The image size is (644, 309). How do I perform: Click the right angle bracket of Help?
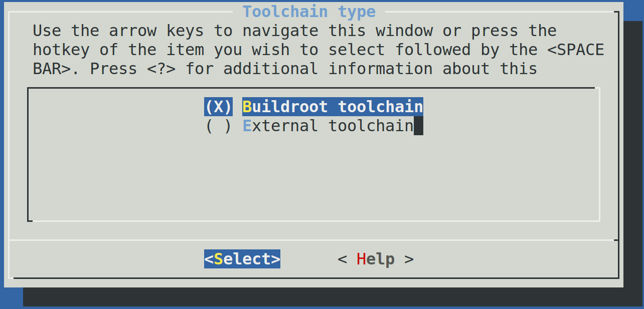coord(409,259)
